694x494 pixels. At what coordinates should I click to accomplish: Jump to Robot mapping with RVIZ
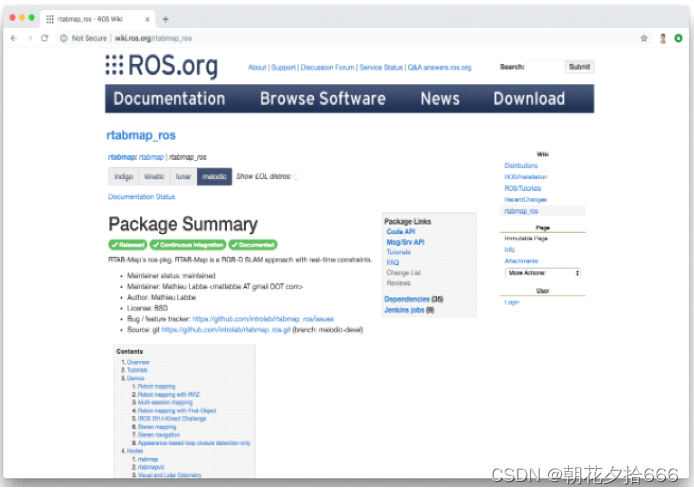pyautogui.click(x=169, y=394)
